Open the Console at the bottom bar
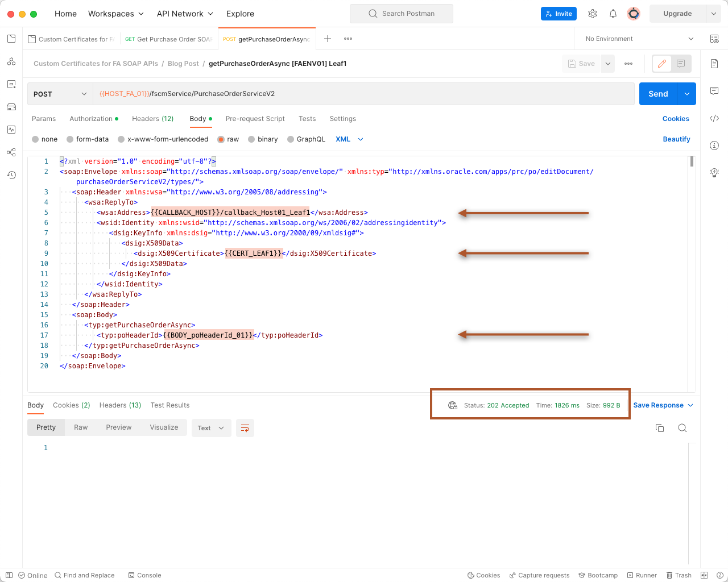The height and width of the screenshot is (582, 728). coord(144,575)
